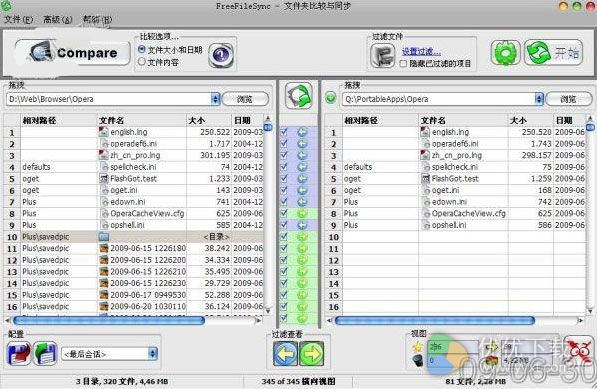Click sync direction arrow for row 7
Image resolution: width=597 pixels, height=389 pixels.
coord(302,202)
